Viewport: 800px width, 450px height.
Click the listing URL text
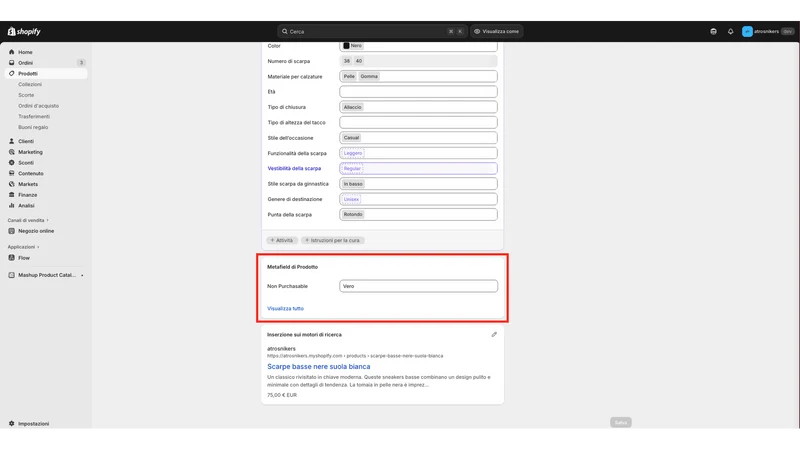[x=355, y=356]
